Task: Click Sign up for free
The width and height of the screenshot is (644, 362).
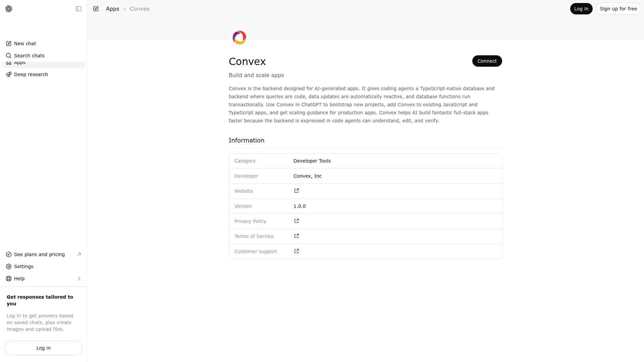Action: [x=618, y=9]
